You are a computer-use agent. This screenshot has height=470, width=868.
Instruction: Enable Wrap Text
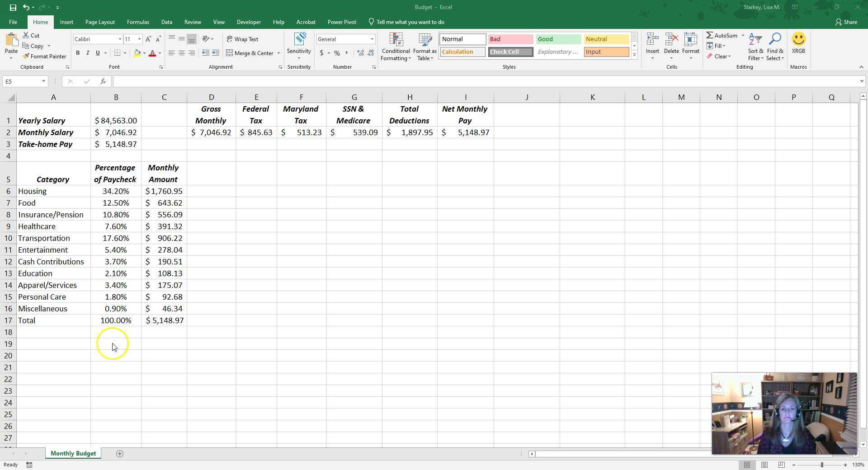pyautogui.click(x=243, y=39)
